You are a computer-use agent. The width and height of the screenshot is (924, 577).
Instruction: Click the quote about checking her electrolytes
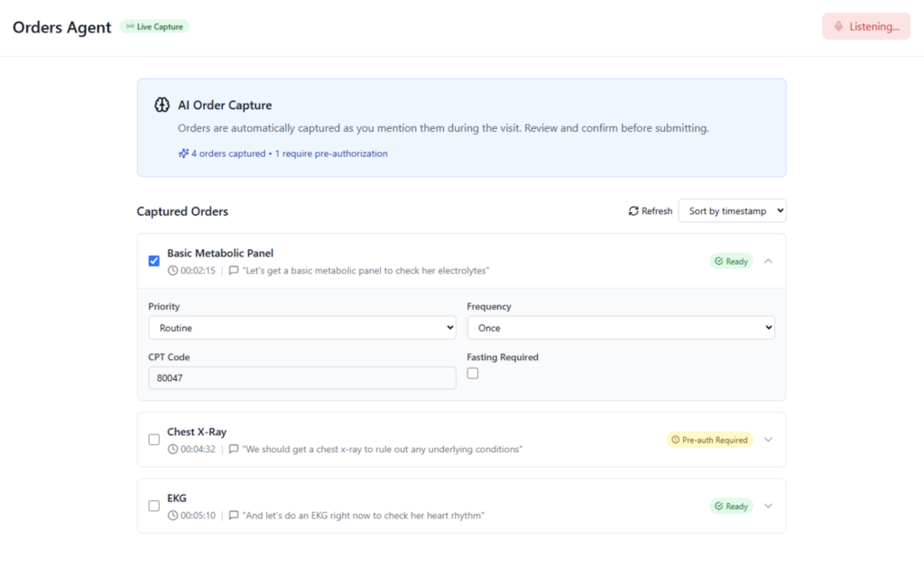pos(365,271)
